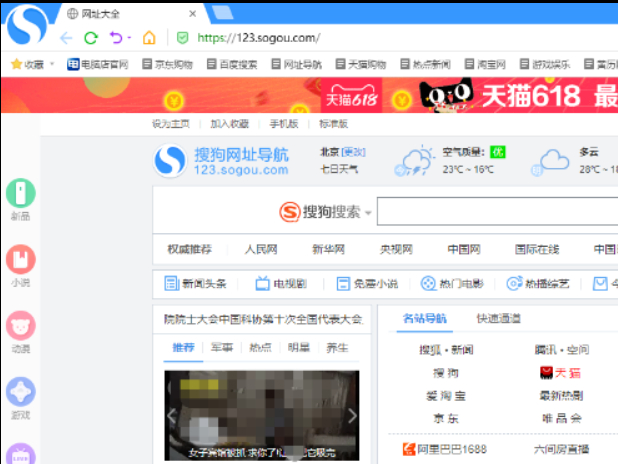Viewport: 618px width, 464px height.
Task: Open the dropdown beside the undo icon
Action: [129, 38]
